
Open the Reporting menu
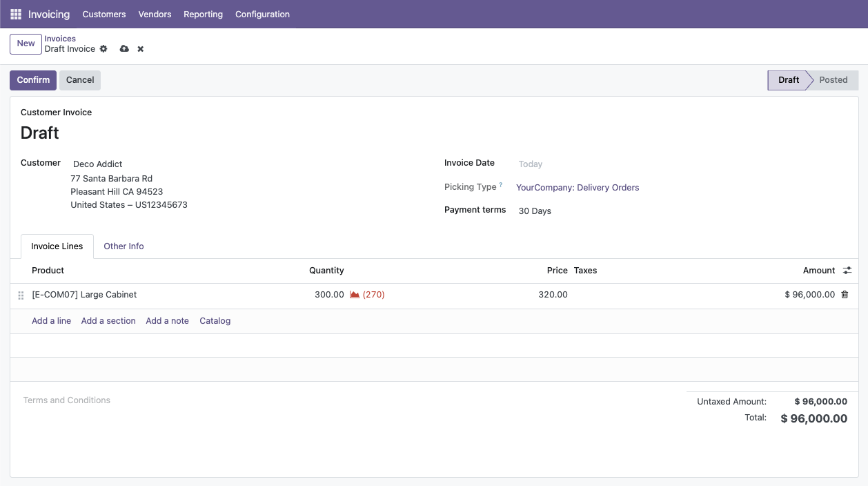[x=203, y=14]
